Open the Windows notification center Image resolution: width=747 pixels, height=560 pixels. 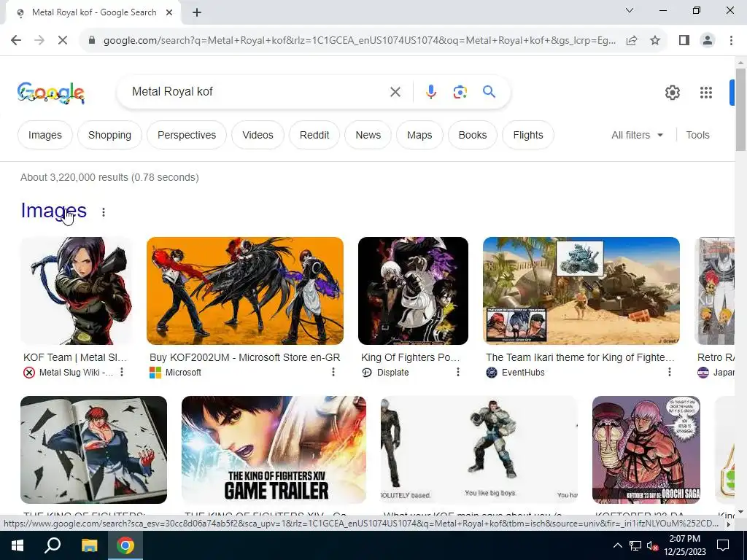(x=723, y=545)
